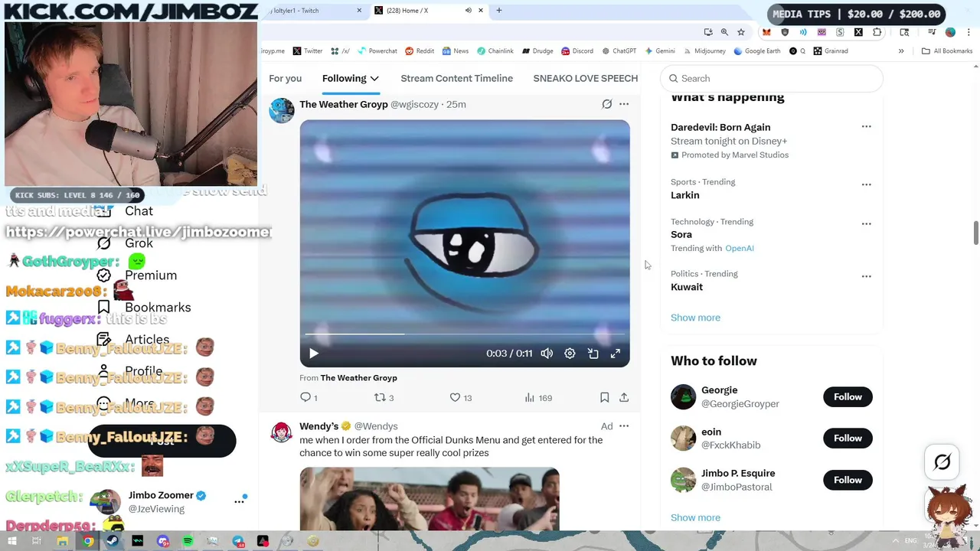
Task: Follow Georgie @GeorgieGroyper
Action: click(x=848, y=396)
